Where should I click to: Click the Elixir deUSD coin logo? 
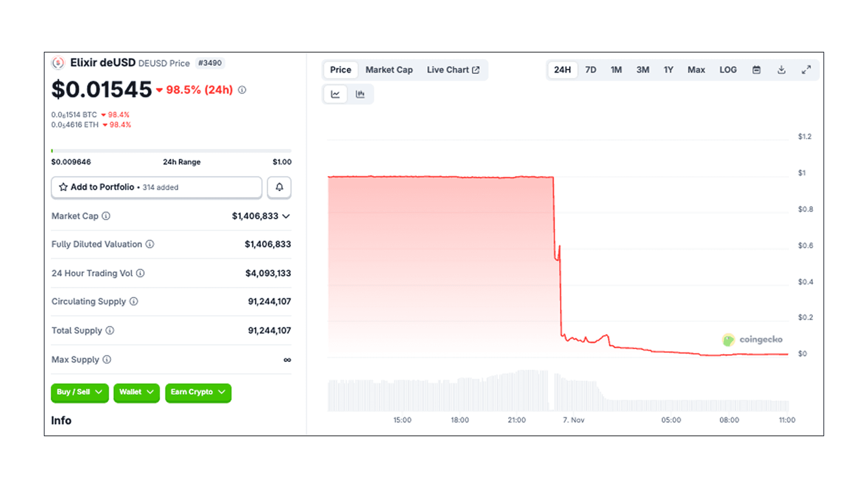[58, 63]
